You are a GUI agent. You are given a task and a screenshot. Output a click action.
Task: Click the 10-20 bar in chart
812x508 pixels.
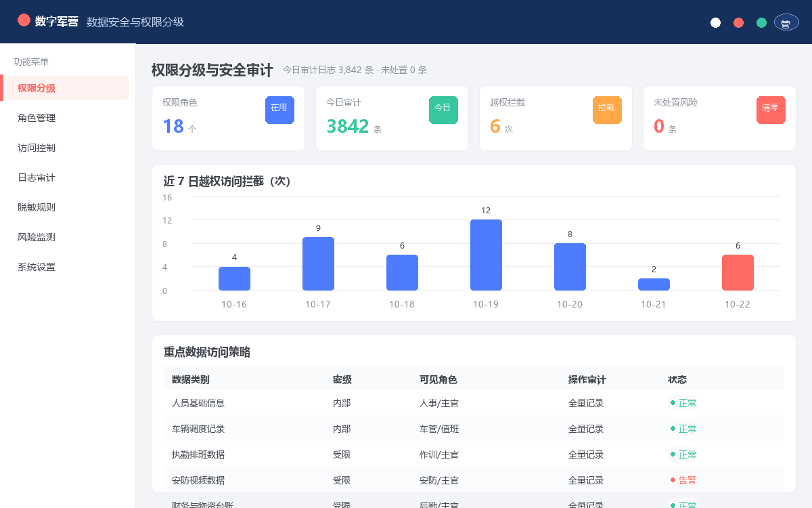pyautogui.click(x=570, y=267)
